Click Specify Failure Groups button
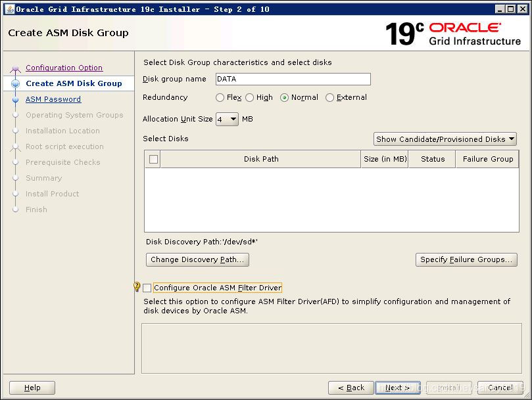Screen dimensions: 532x400 pos(466,259)
